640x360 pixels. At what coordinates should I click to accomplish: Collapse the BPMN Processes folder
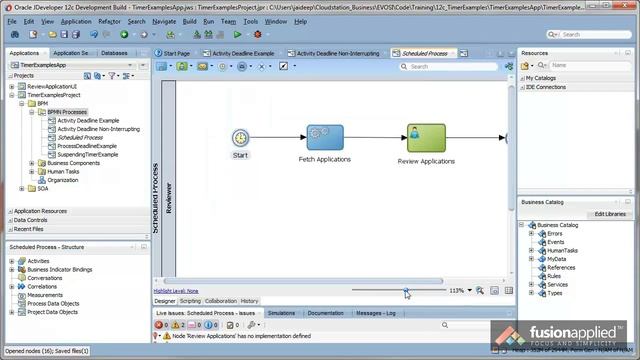[32, 112]
